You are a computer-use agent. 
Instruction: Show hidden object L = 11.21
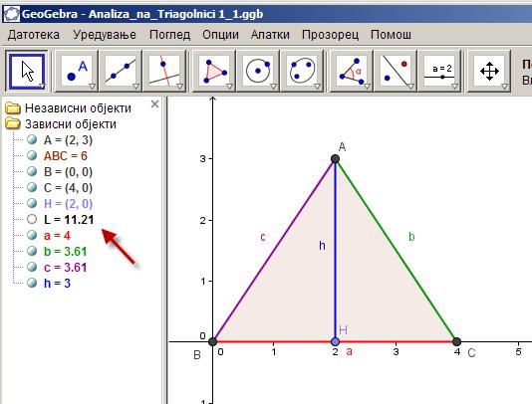[x=32, y=219]
